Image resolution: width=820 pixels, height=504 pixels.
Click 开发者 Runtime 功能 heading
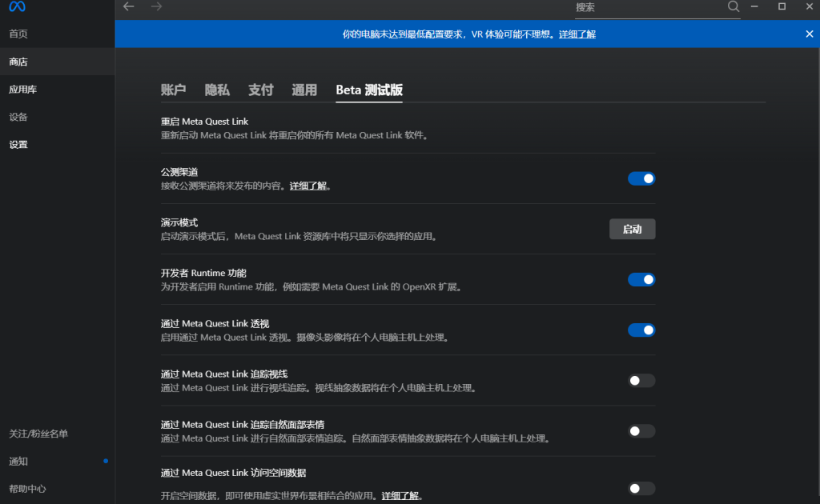click(203, 273)
